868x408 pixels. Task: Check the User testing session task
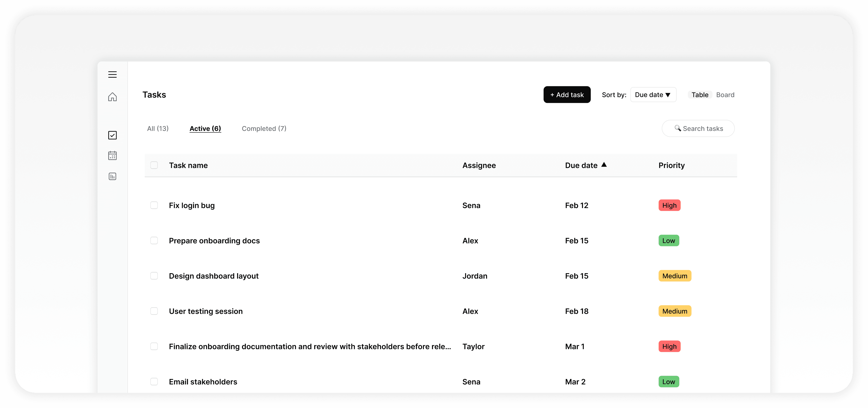pyautogui.click(x=154, y=311)
